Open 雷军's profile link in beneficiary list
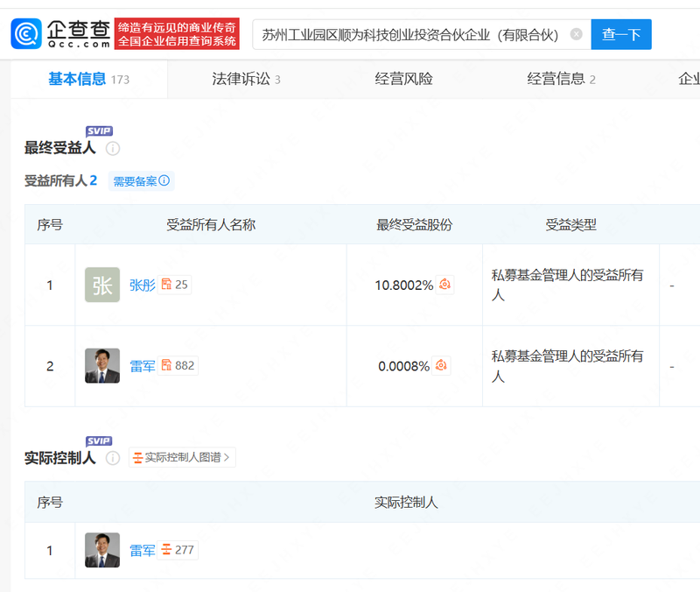700x592 pixels. tap(142, 366)
